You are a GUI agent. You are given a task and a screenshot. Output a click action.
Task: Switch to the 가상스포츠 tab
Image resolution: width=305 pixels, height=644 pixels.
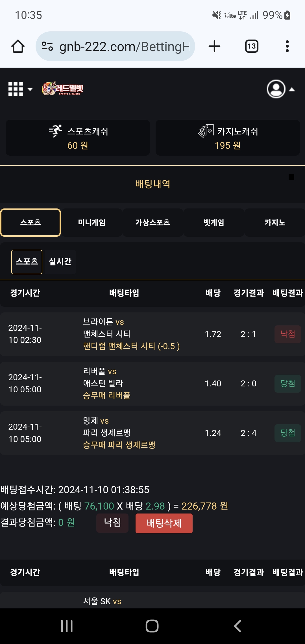point(152,223)
